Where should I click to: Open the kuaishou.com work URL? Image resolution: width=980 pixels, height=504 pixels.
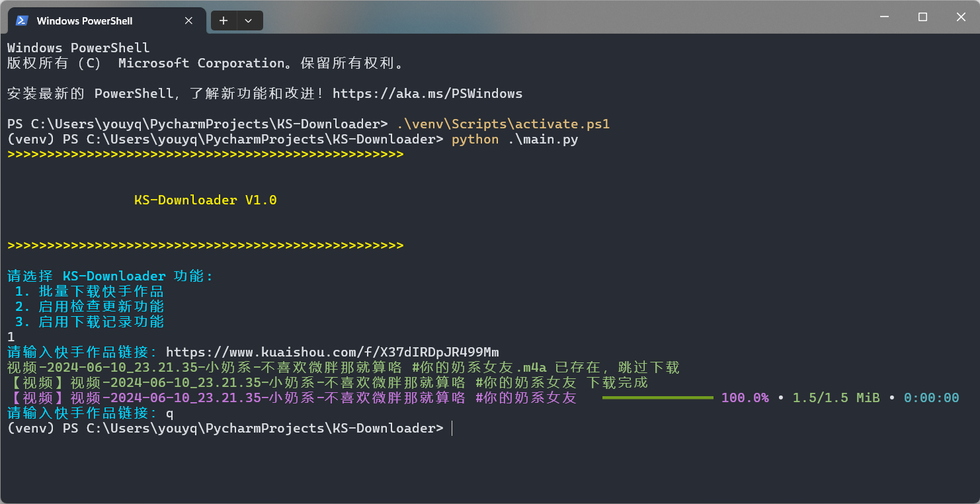pos(333,352)
